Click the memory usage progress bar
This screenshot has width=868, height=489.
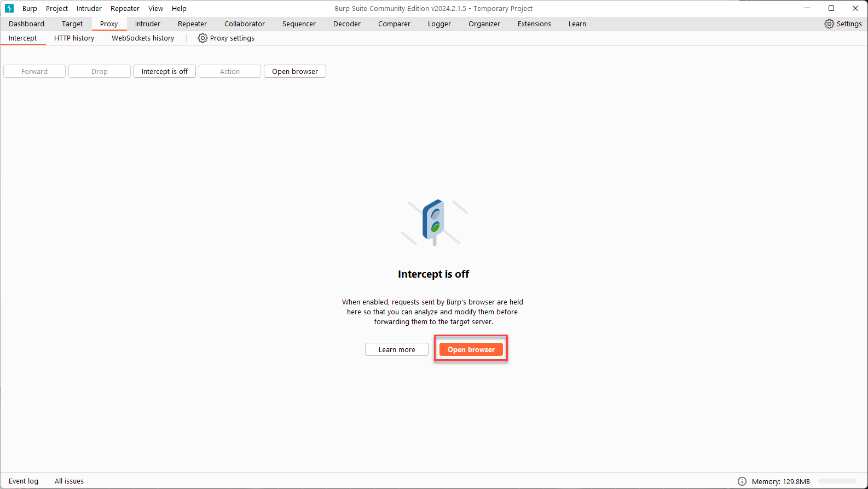[837, 481]
